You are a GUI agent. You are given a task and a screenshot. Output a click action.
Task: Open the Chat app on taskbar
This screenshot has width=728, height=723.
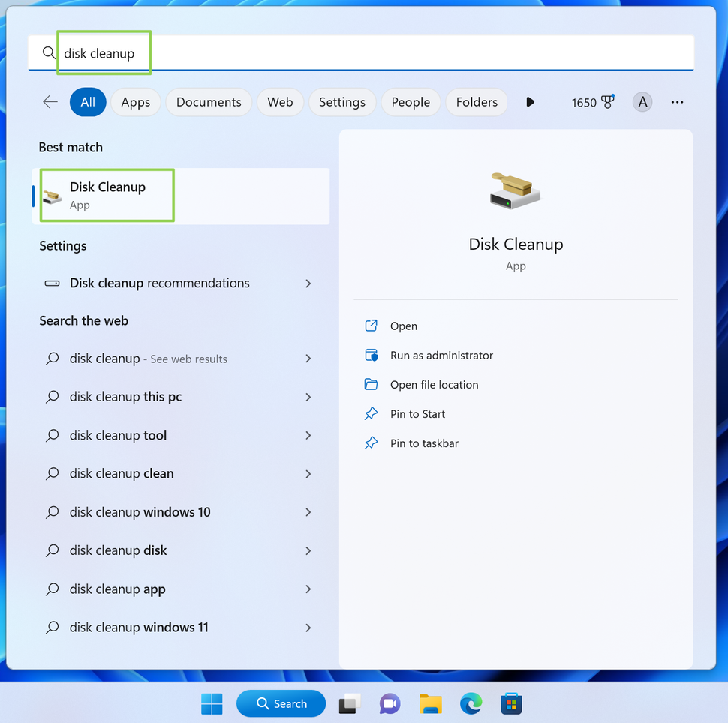390,704
